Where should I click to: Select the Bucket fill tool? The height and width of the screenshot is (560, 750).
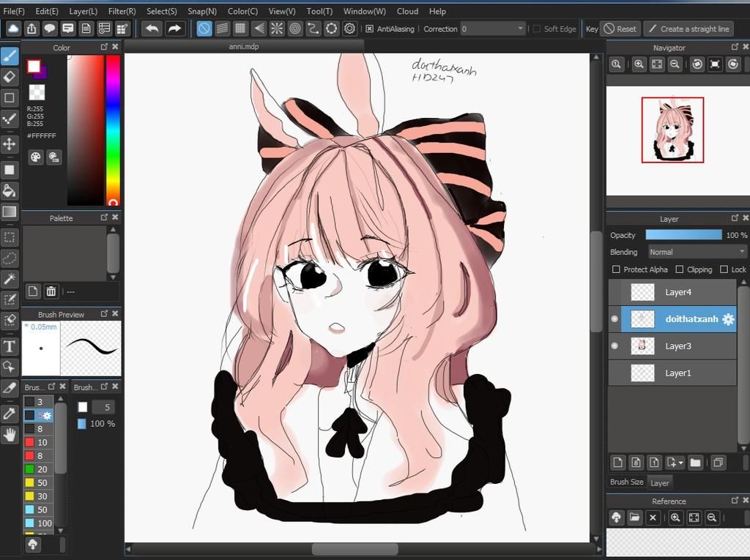(10, 191)
